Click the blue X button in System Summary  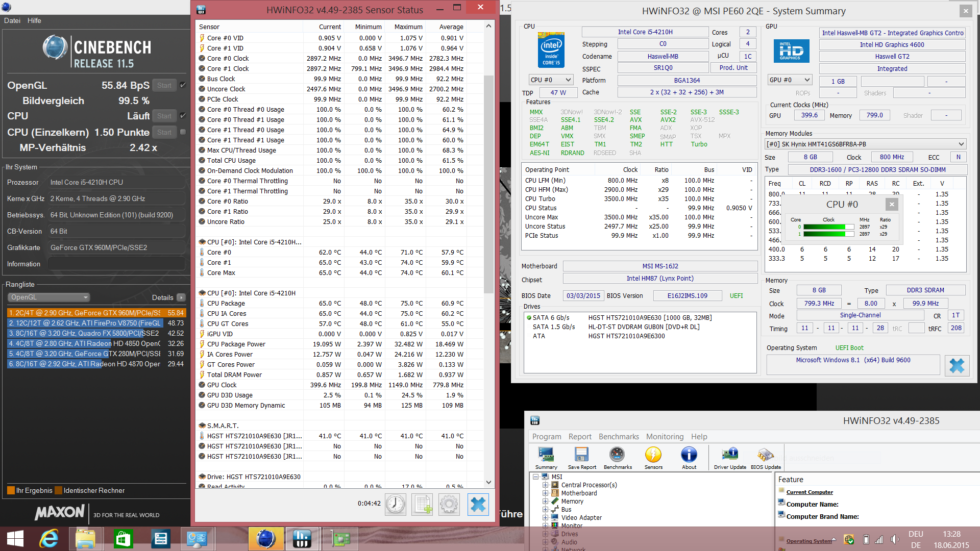tap(957, 365)
